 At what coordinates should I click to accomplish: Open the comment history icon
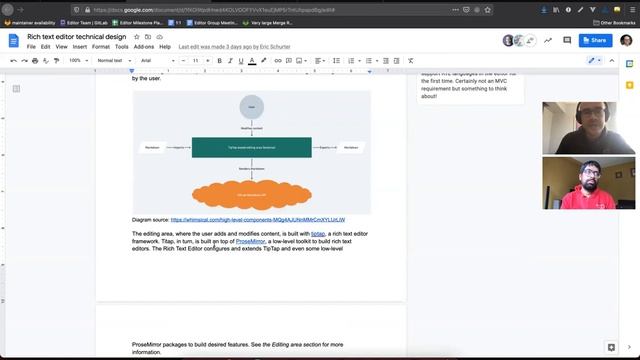(567, 40)
